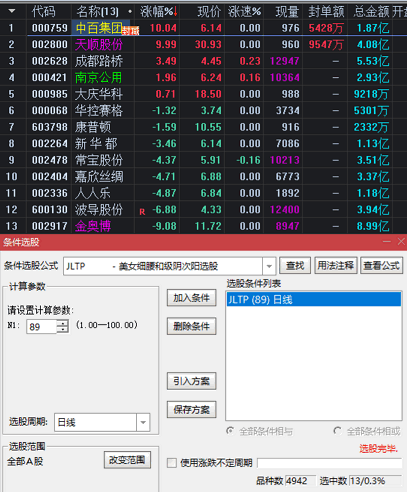Click 保存方案 to save scheme
This screenshot has width=407, height=492.
click(191, 410)
